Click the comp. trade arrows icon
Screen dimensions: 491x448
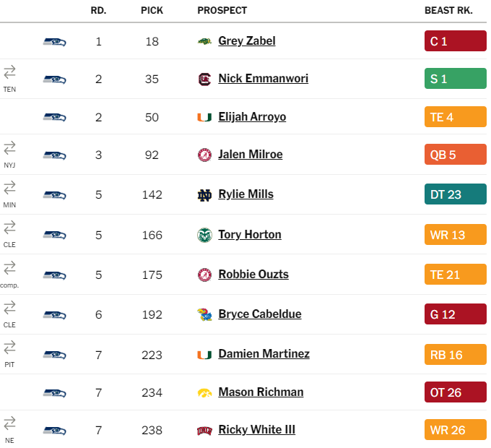coord(9,268)
